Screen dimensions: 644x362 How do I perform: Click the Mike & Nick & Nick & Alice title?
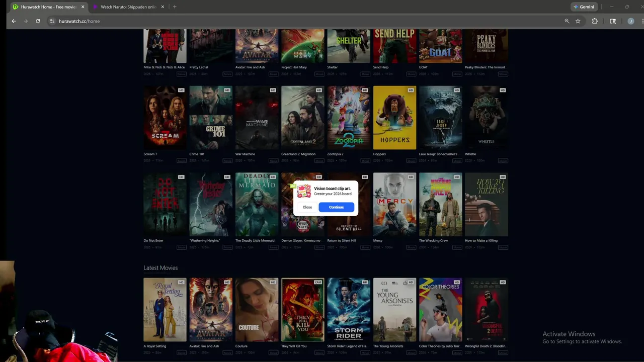point(164,67)
